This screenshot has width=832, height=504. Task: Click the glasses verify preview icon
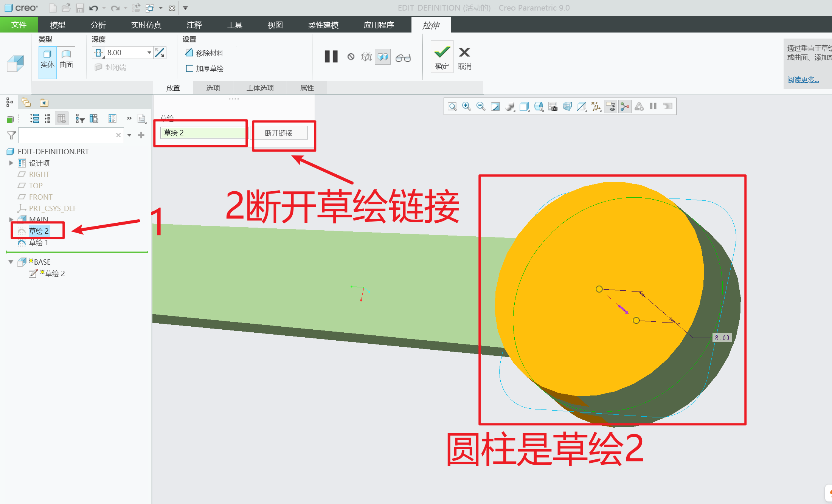403,57
